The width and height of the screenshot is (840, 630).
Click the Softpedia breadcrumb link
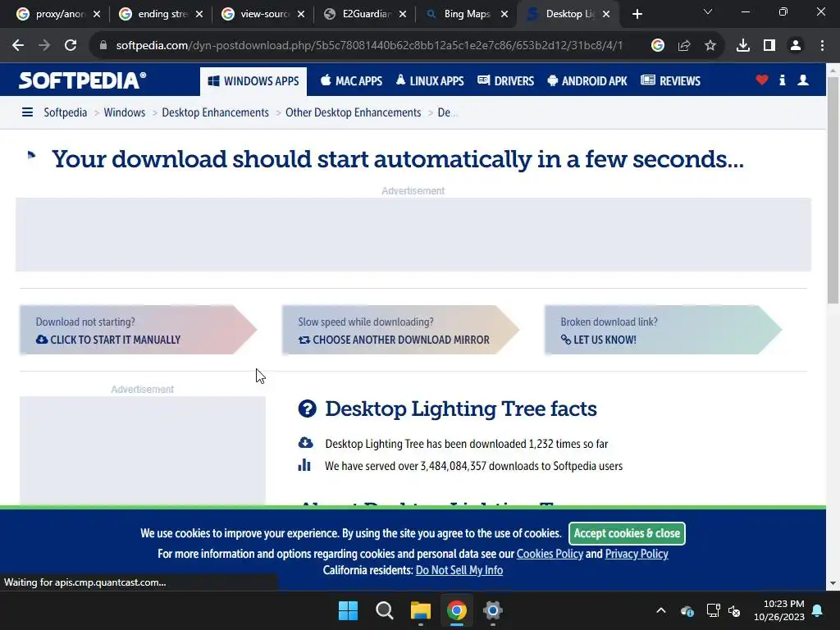tap(66, 112)
